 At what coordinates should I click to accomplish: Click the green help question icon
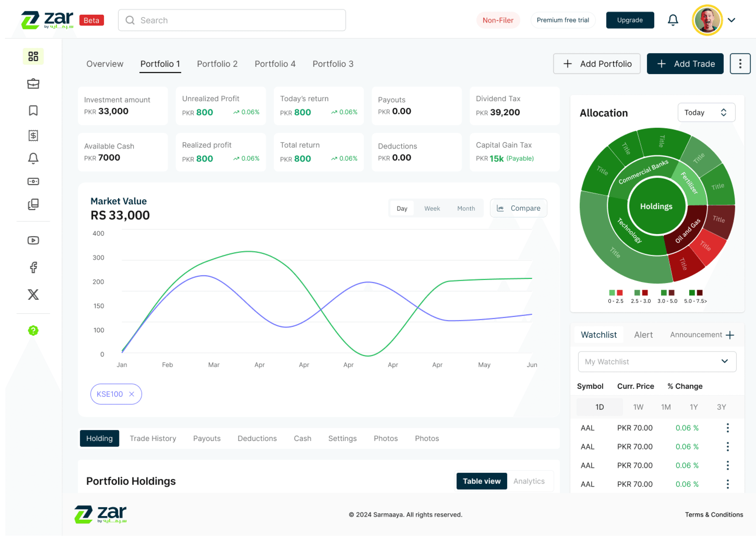pyautogui.click(x=33, y=330)
